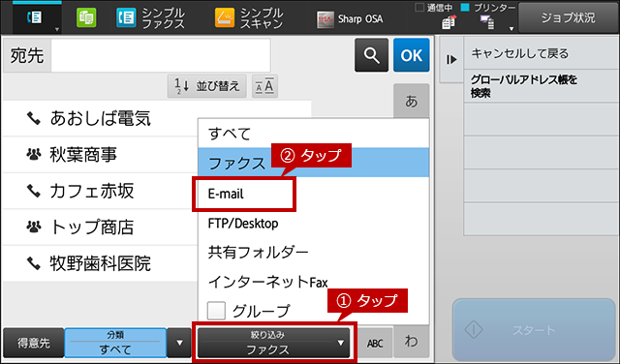Toggle text size with the A A icon

(264, 86)
